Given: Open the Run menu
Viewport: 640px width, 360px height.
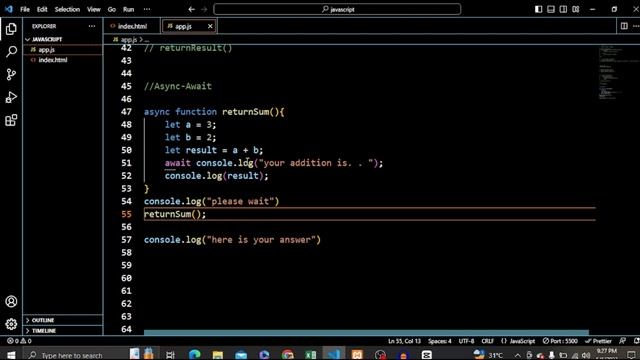Looking at the screenshot, I should point(129,9).
